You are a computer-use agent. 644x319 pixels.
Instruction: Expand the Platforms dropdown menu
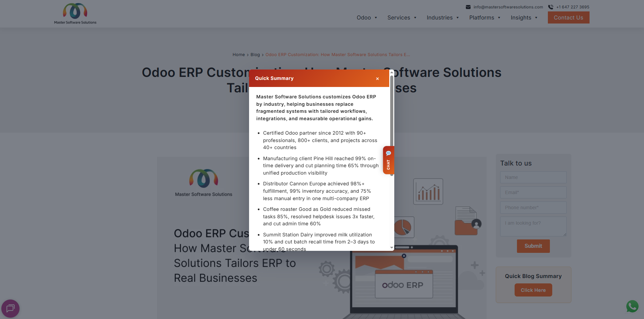click(485, 18)
